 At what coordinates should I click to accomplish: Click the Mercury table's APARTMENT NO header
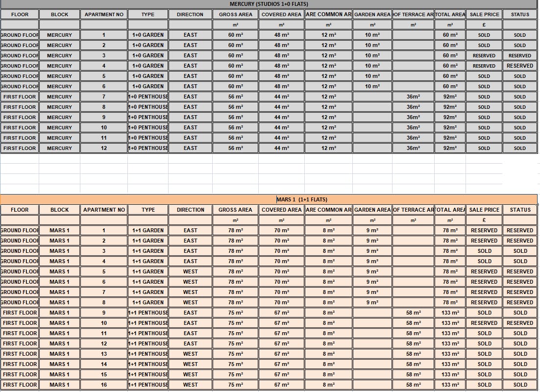(x=104, y=15)
